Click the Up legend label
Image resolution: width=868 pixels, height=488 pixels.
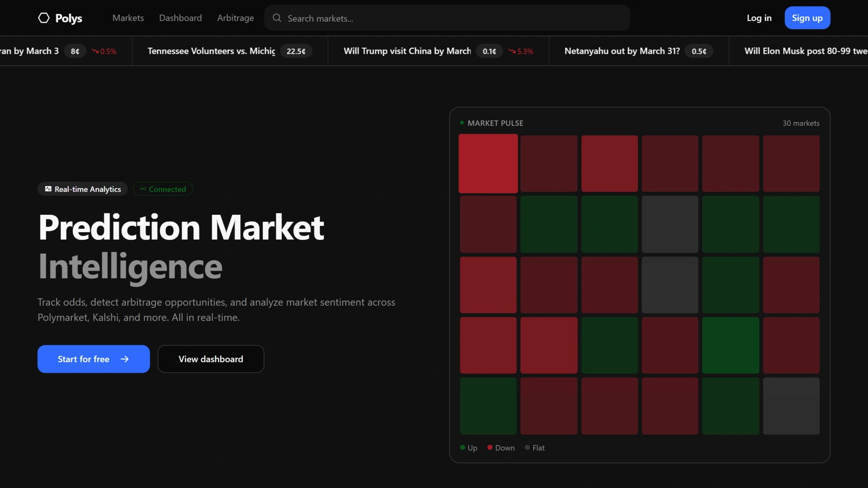pos(472,448)
